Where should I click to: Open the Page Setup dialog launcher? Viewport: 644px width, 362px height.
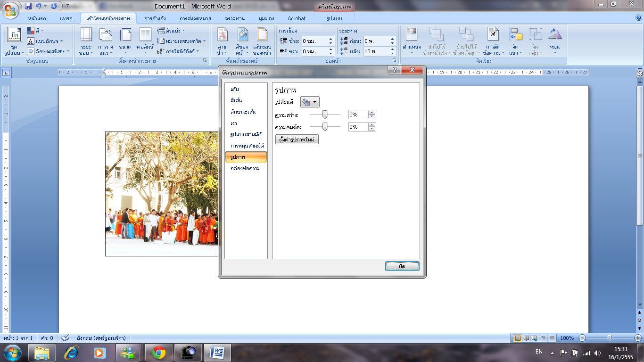(x=205, y=61)
